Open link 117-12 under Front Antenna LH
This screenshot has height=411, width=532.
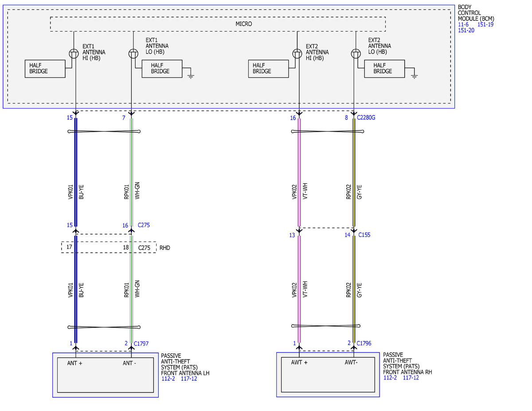click(x=189, y=378)
